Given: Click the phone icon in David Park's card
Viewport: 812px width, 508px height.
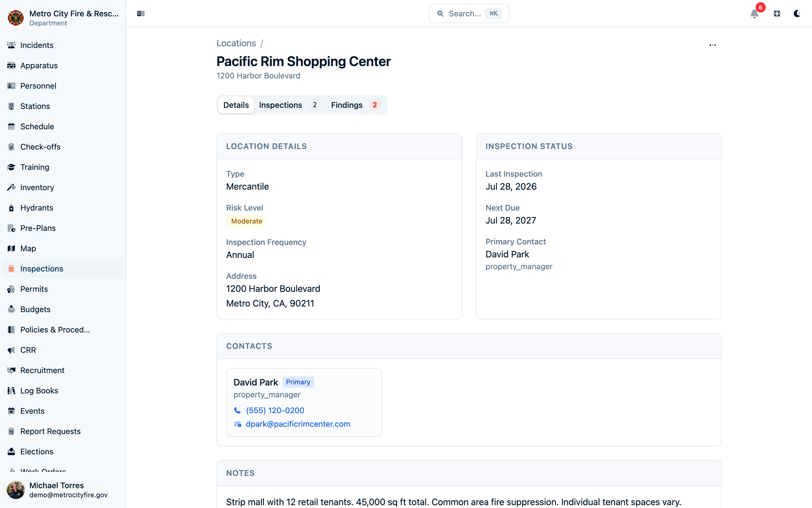Looking at the screenshot, I should coord(237,411).
